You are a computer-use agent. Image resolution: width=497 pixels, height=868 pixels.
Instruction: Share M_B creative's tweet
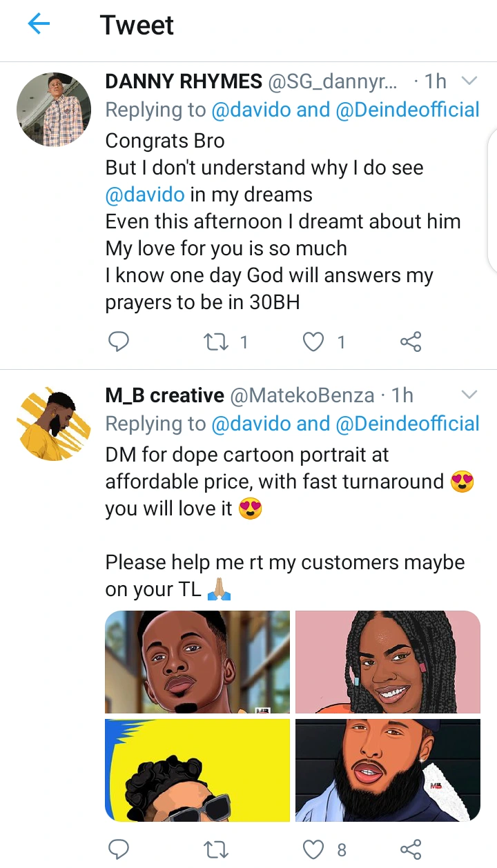coord(411,849)
